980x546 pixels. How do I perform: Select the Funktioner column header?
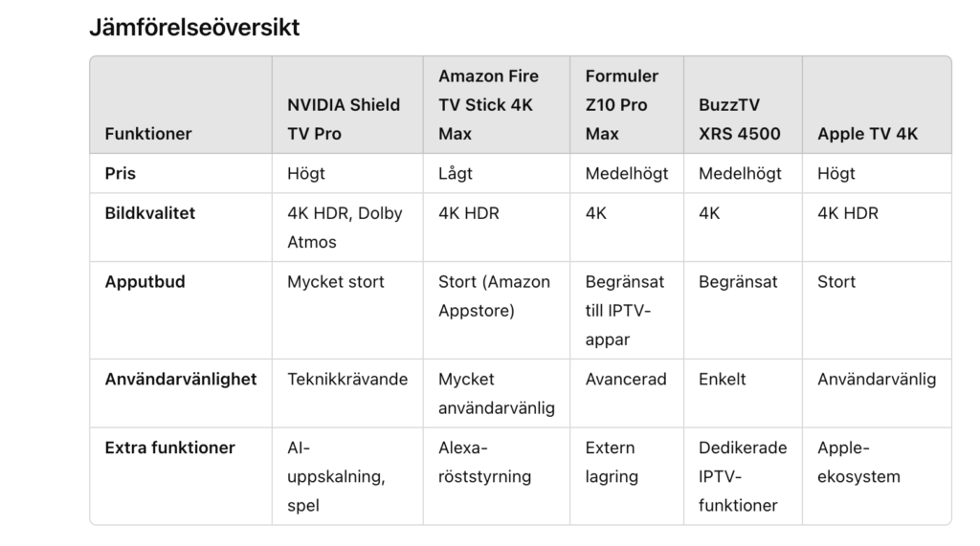(x=148, y=134)
